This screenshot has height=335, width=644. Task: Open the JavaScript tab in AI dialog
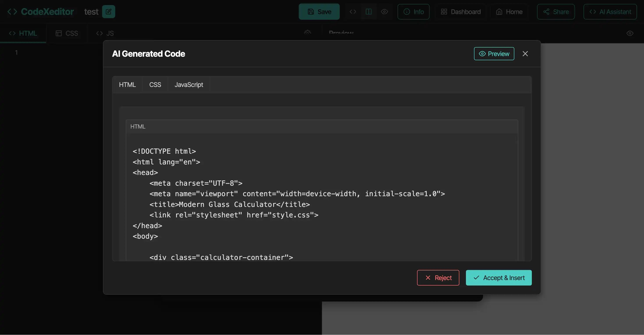(x=189, y=85)
